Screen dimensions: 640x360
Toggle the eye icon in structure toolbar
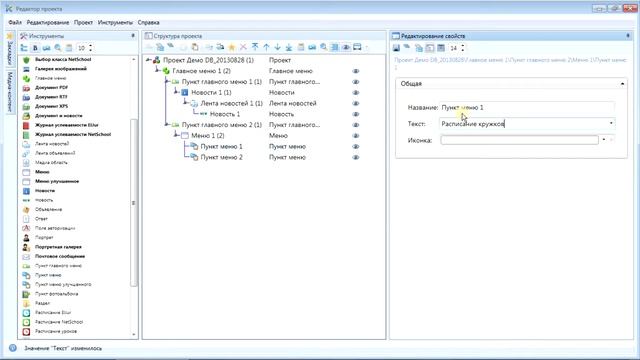point(346,47)
